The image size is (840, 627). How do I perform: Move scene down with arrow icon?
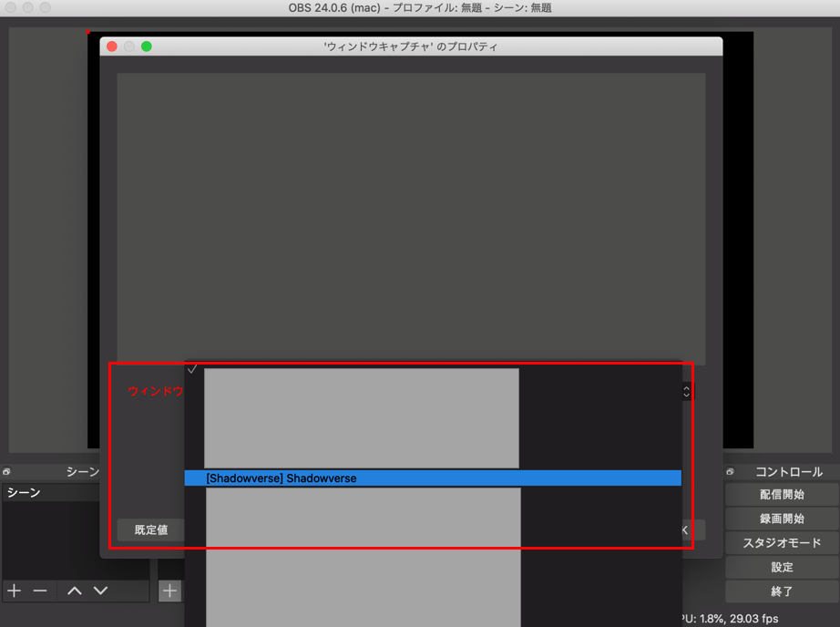tap(101, 591)
